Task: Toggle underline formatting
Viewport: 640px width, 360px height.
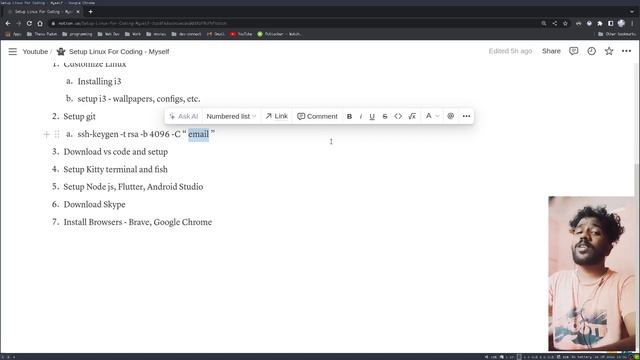Action: (372, 116)
